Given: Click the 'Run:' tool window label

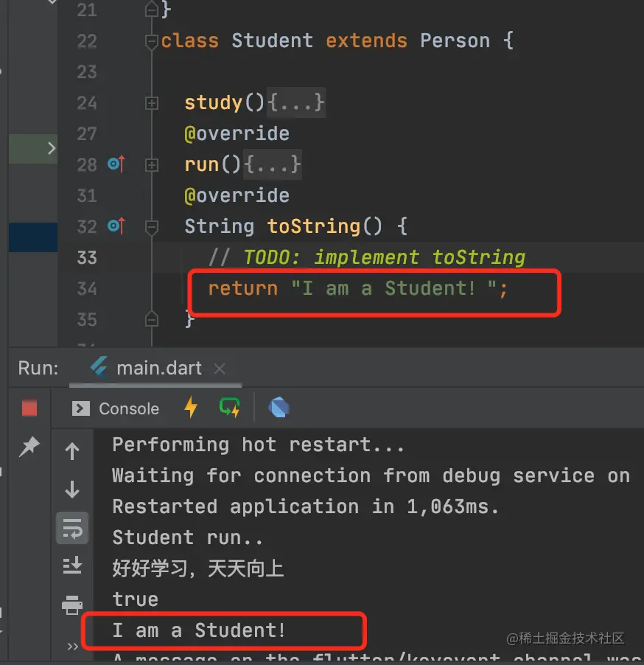Looking at the screenshot, I should [38, 368].
